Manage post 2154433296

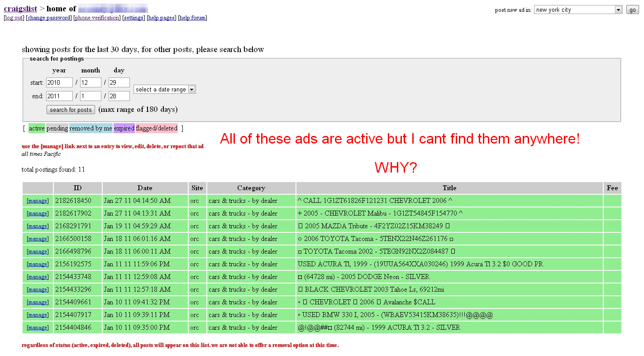(x=38, y=289)
